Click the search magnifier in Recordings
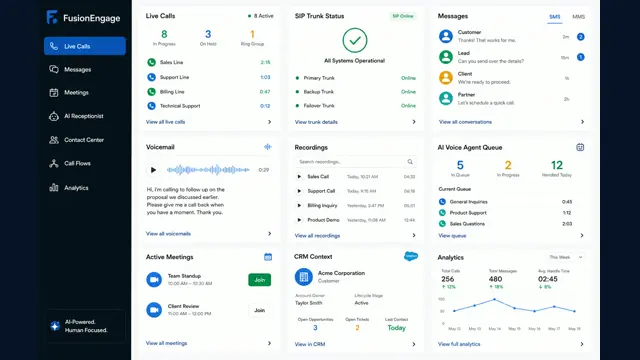640x360 pixels. tap(410, 162)
